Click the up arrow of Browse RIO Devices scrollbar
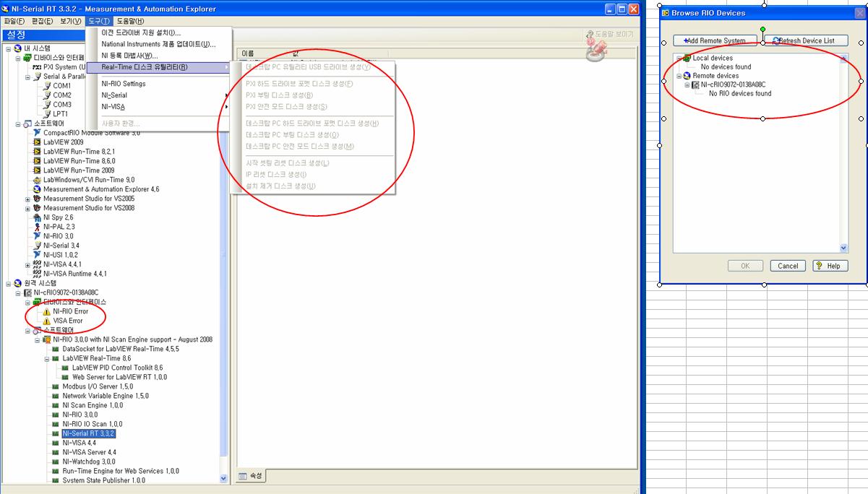868x494 pixels. point(843,58)
